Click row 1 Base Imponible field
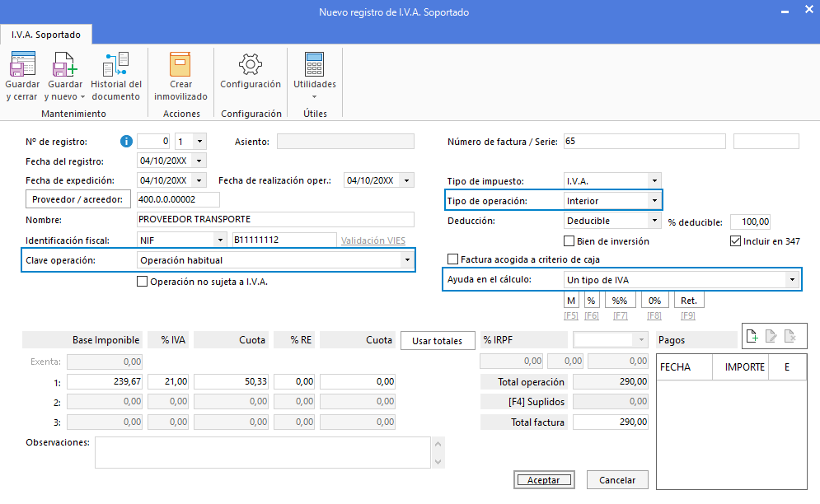The image size is (820, 504). [x=105, y=381]
